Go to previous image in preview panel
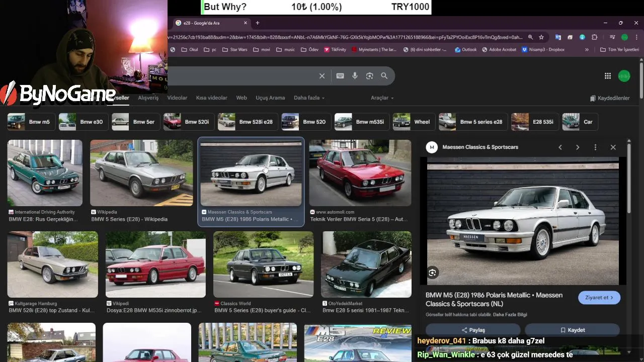The height and width of the screenshot is (362, 644). pos(560,147)
